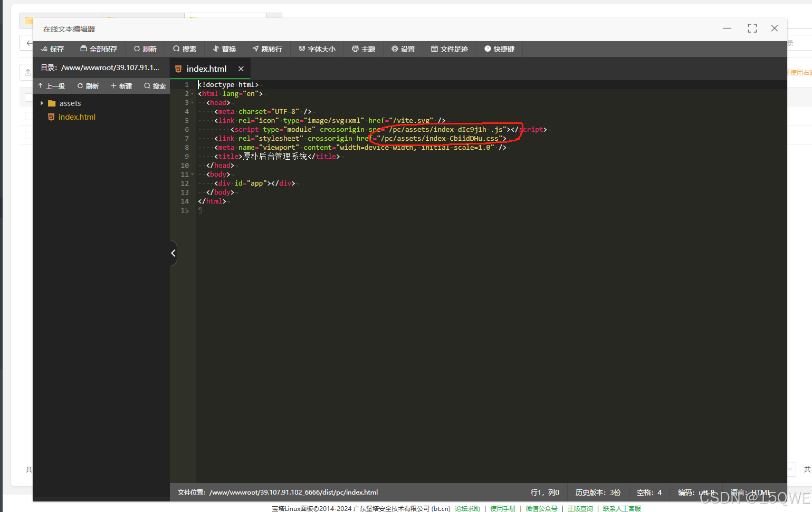Screen dimensions: 812x512
Task: Click the 文件位置 file path in status bar
Action: (278, 492)
